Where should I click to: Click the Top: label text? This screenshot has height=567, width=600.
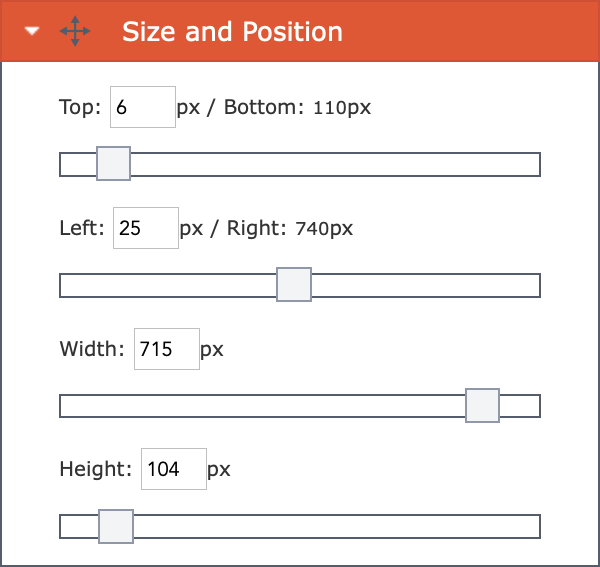pyautogui.click(x=80, y=107)
